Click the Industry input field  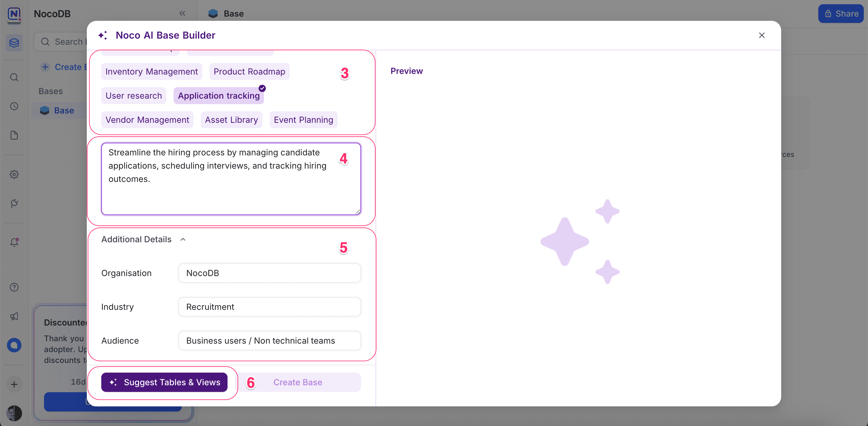click(269, 307)
